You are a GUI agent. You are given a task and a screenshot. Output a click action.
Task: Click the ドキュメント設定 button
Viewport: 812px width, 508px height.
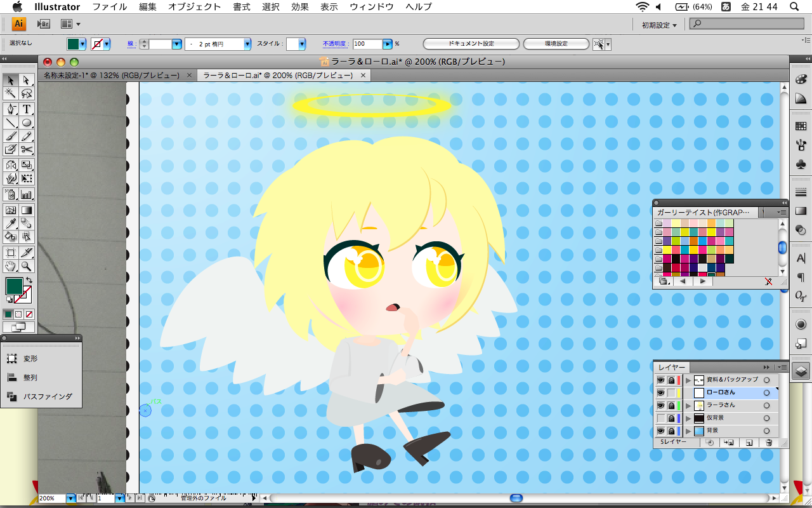click(x=471, y=44)
